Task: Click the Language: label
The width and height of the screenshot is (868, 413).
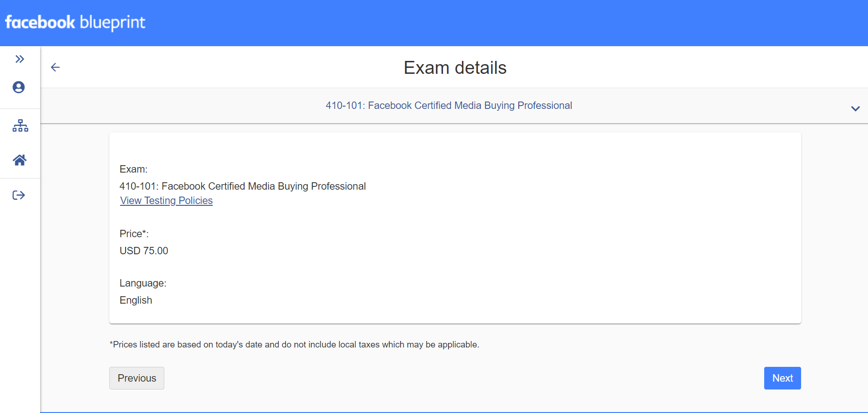Action: click(x=143, y=283)
